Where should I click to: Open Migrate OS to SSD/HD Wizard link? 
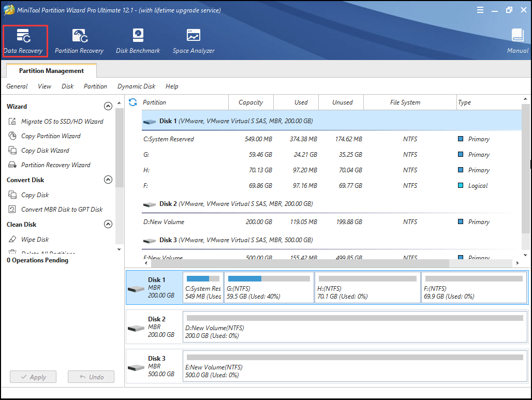[62, 122]
